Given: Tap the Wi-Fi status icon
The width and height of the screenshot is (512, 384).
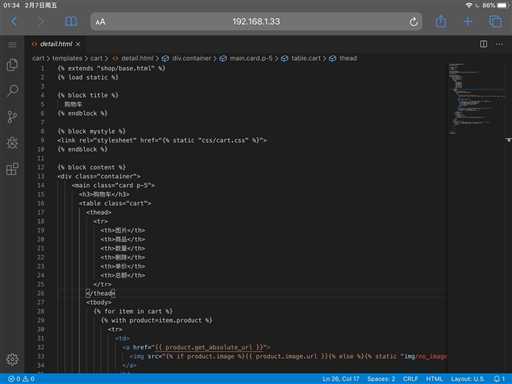Looking at the screenshot, I should click(x=469, y=5).
